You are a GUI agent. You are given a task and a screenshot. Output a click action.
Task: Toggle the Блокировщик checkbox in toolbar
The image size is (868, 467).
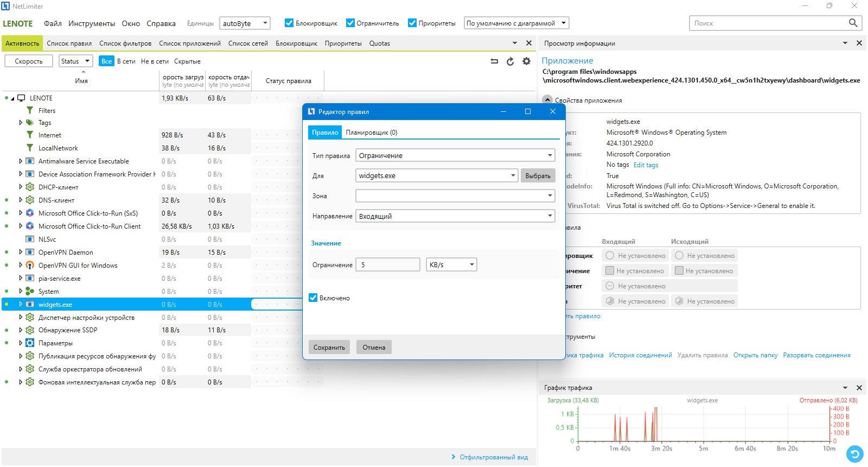pyautogui.click(x=289, y=23)
